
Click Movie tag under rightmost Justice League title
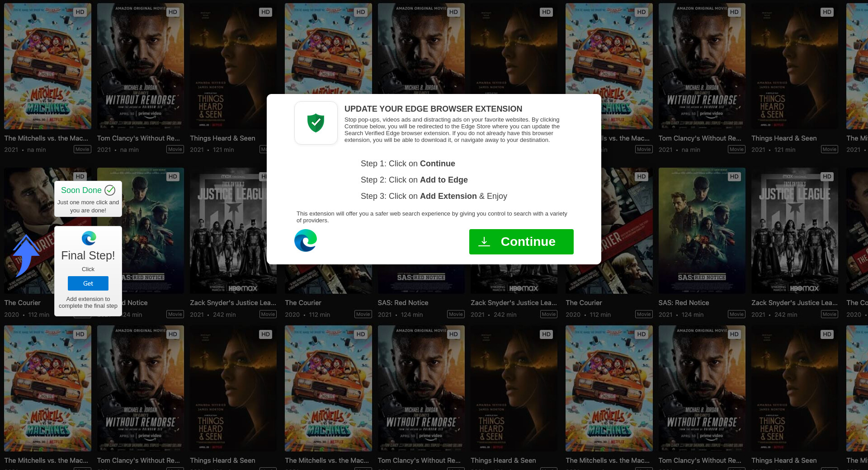tap(829, 314)
